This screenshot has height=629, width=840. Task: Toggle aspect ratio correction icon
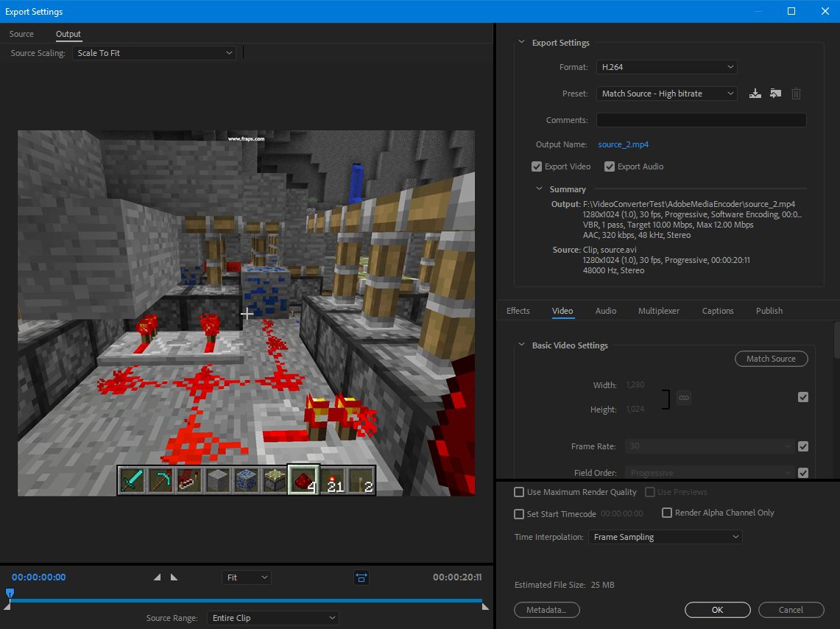point(361,577)
